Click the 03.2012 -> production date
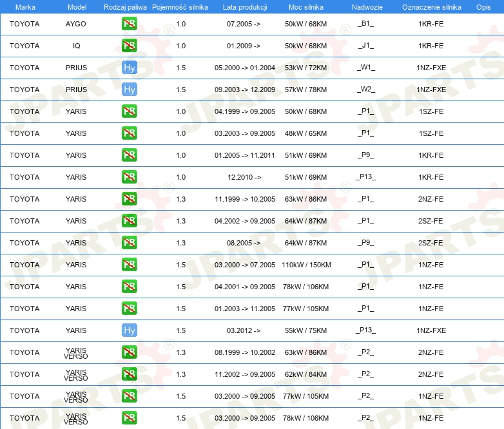The width and height of the screenshot is (504, 429). coord(244,330)
